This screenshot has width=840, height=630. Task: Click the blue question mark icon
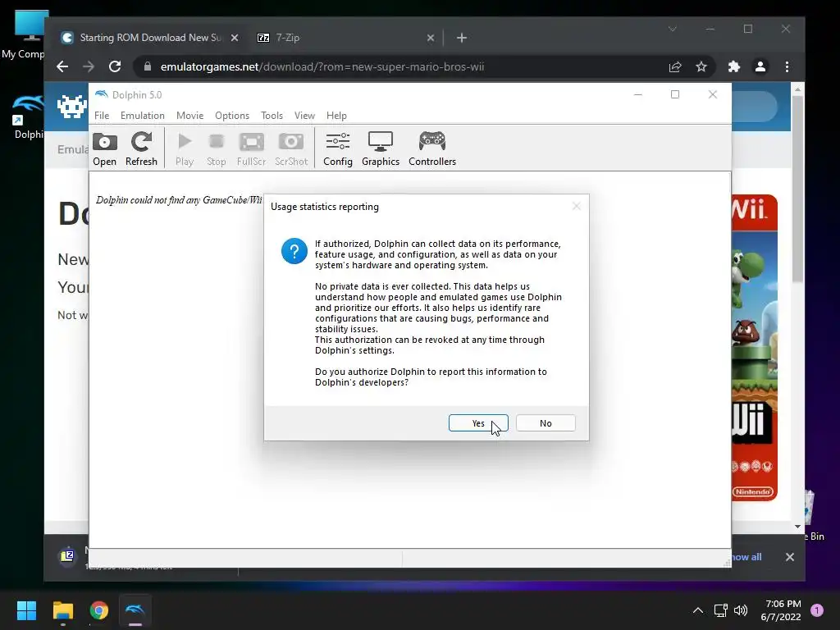(x=294, y=251)
